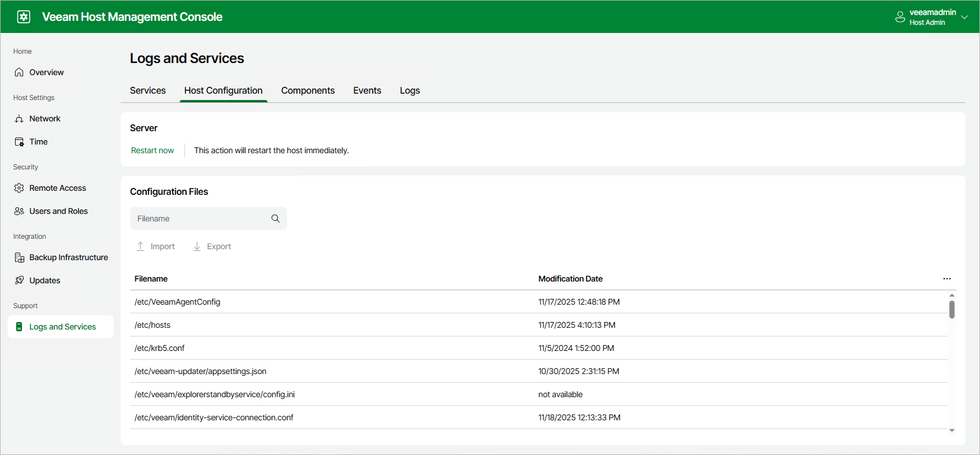
Task: Click the 11/5/2024 1:52:00 PM date cell
Action: [576, 348]
